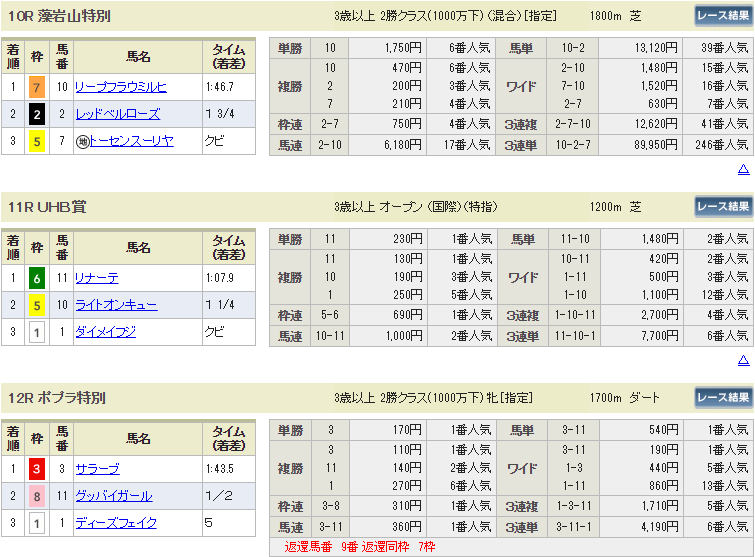Click the 単勝 payout 1,750円
The height and width of the screenshot is (557, 755).
[403, 48]
